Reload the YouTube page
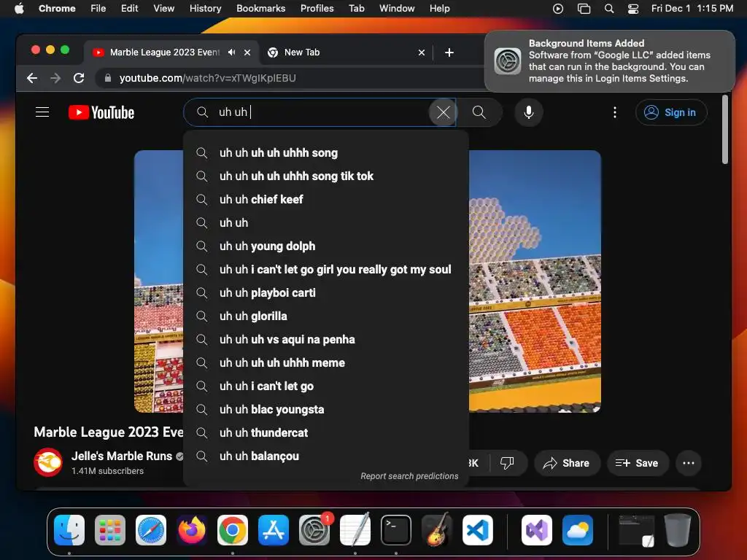Viewport: 747px width, 560px height. click(79, 78)
